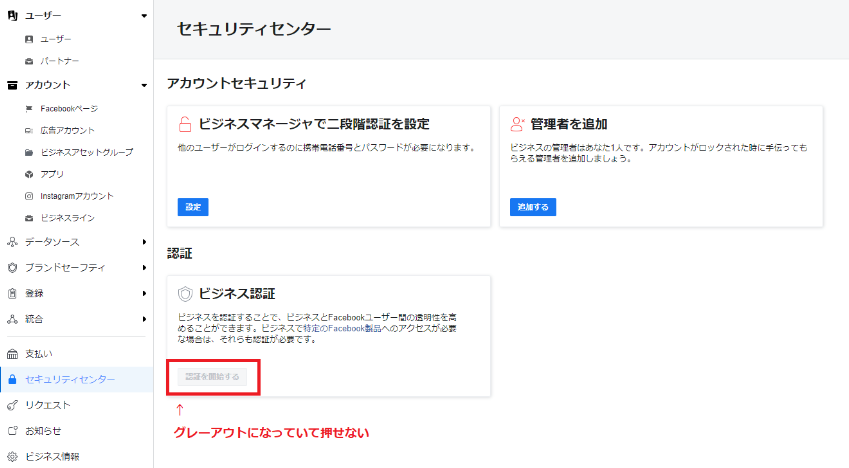Click the データソース label in sidebar
849x468 pixels.
click(52, 242)
